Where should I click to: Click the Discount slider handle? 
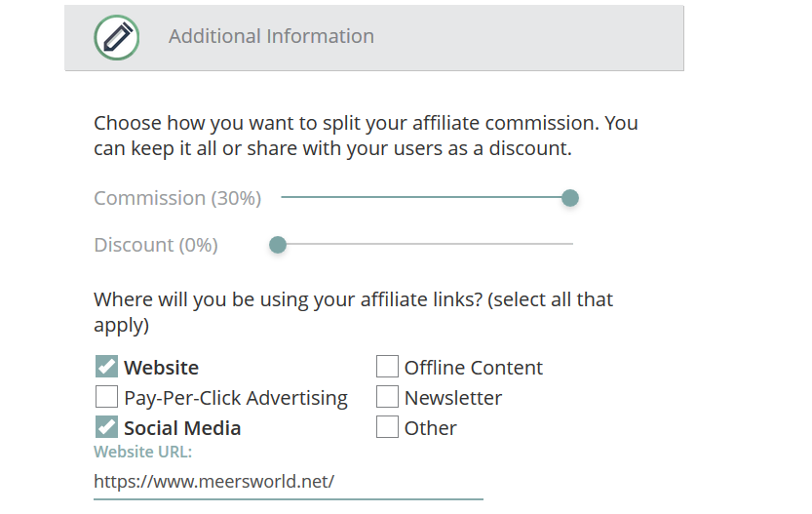point(278,245)
